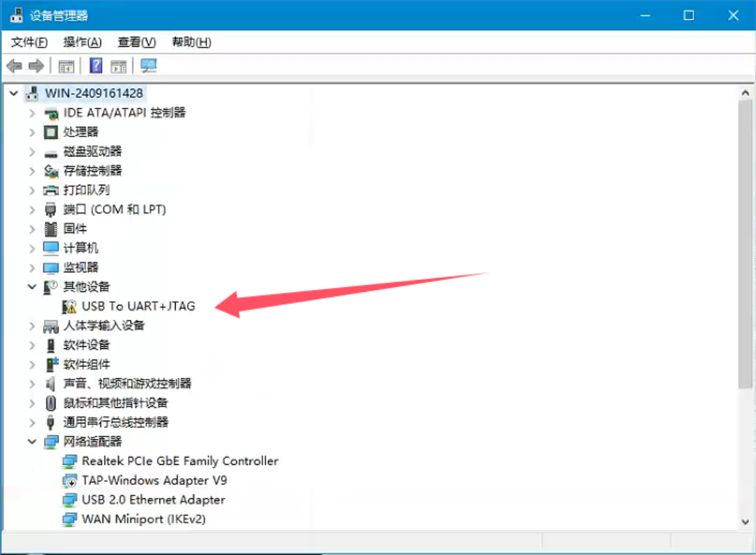Select the USB To UART+JTAG warning device
756x555 pixels.
139,306
